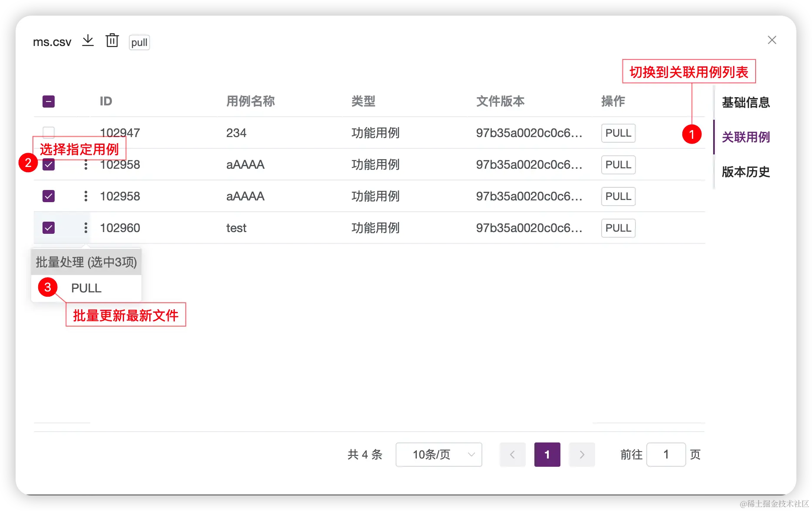Delete ms.csv using the trash icon
Image resolution: width=812 pixels, height=511 pixels.
[x=112, y=40]
